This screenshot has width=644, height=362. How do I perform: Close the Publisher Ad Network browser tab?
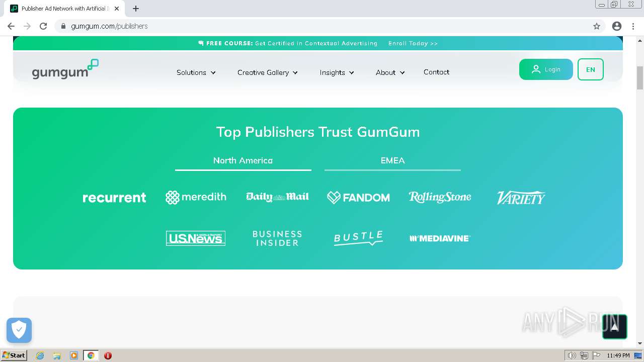click(x=117, y=9)
